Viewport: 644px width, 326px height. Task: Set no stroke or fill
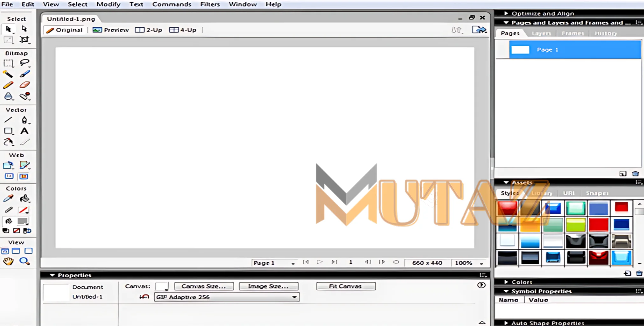point(17,231)
